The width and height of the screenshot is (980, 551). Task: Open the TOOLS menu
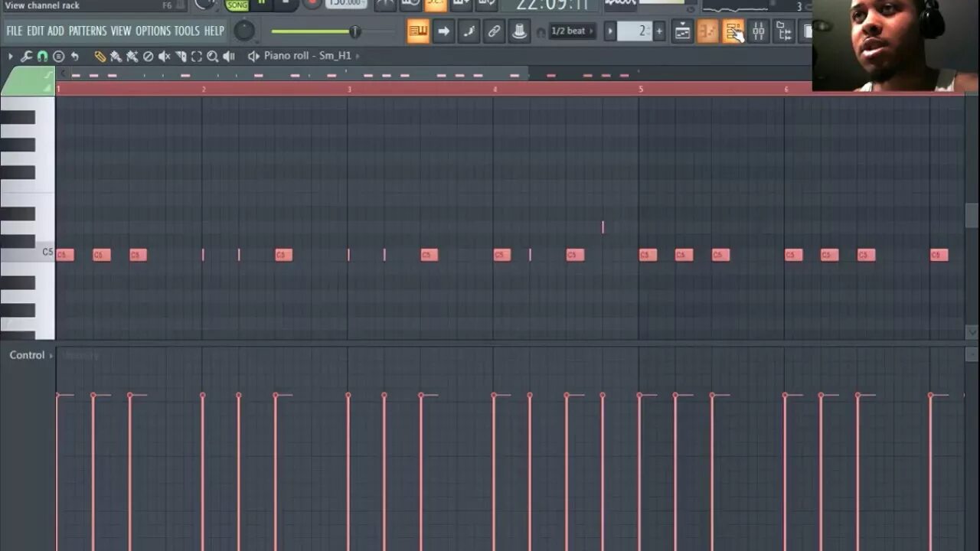click(x=187, y=31)
